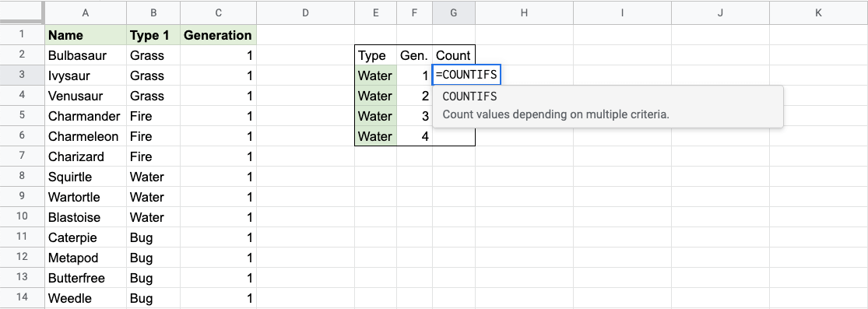Image resolution: width=868 pixels, height=309 pixels.
Task: Click the cell containing Gen. value 4
Action: (x=415, y=136)
